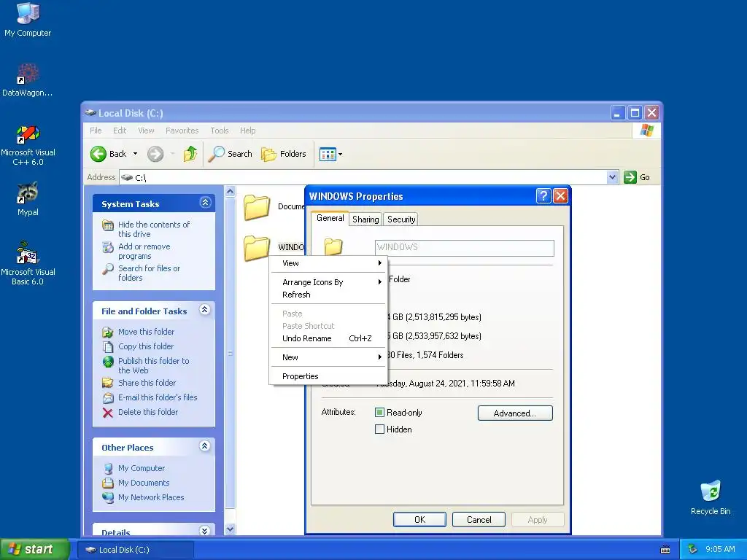Collapse the System Tasks panel
Viewport: 747px width, 560px height.
coord(205,203)
